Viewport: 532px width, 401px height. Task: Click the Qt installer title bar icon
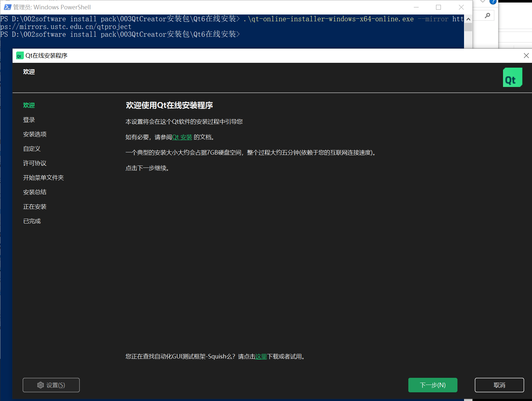[20, 56]
